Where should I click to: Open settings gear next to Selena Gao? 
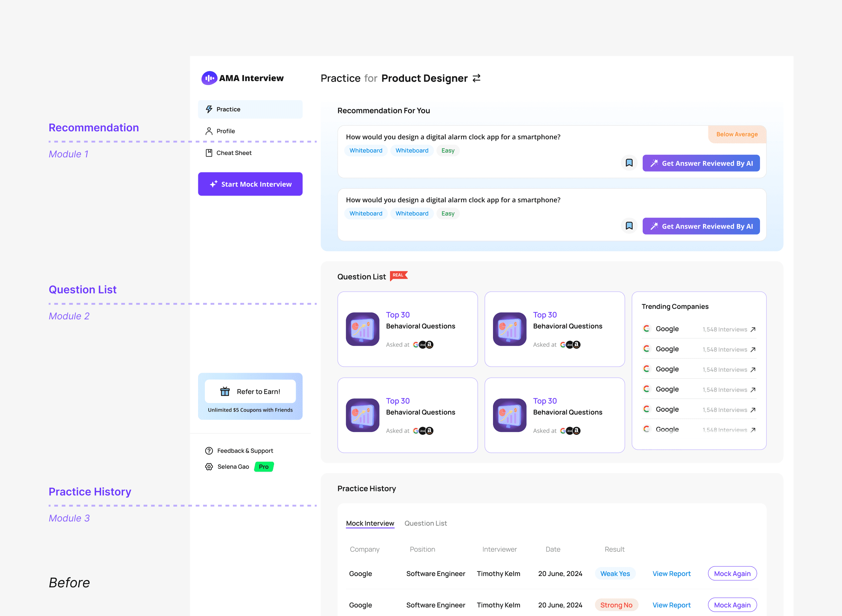(209, 467)
